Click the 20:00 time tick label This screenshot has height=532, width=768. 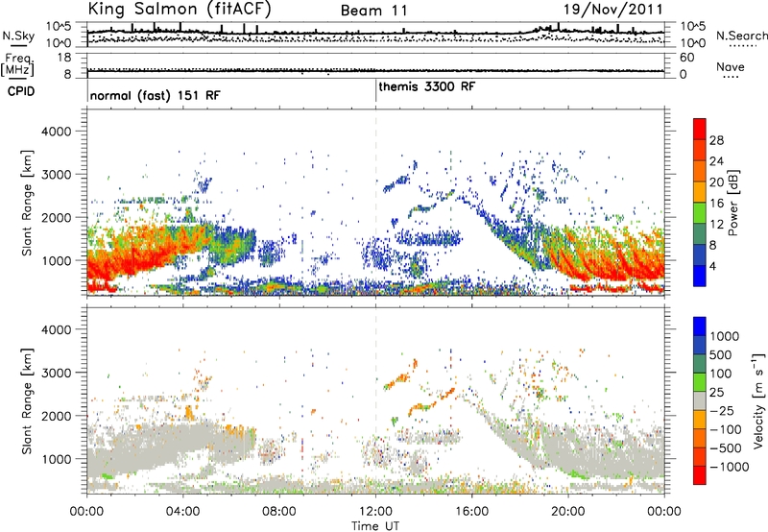coord(567,512)
